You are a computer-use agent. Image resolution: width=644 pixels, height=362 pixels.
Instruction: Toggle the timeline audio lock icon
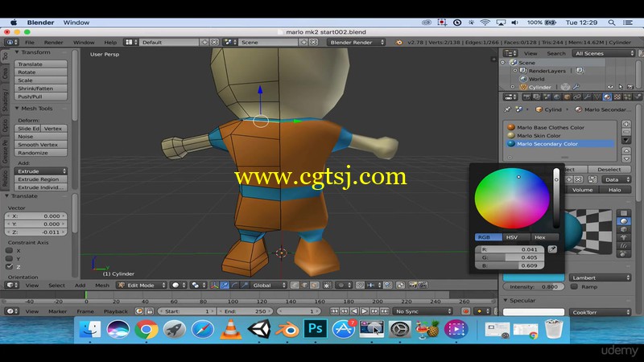pos(150,311)
